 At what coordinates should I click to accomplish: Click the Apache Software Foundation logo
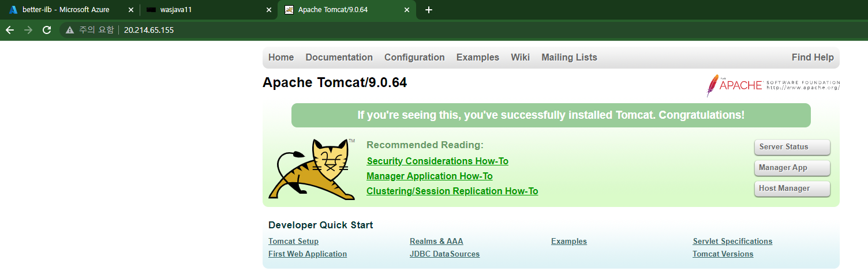773,86
